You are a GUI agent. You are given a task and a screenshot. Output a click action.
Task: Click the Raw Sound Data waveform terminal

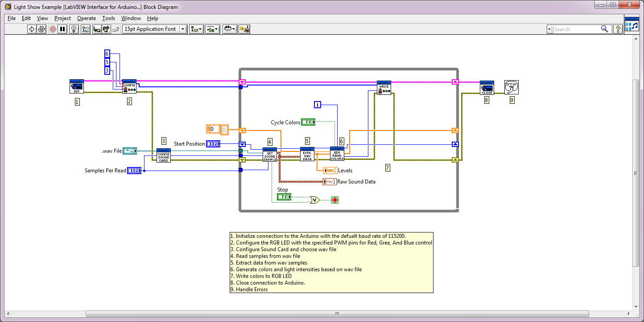[330, 182]
